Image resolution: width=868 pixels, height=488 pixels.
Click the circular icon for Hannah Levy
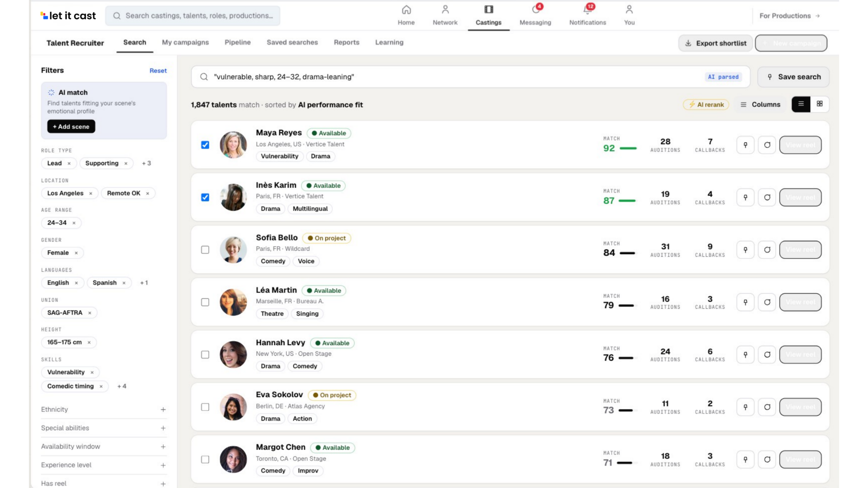point(767,355)
